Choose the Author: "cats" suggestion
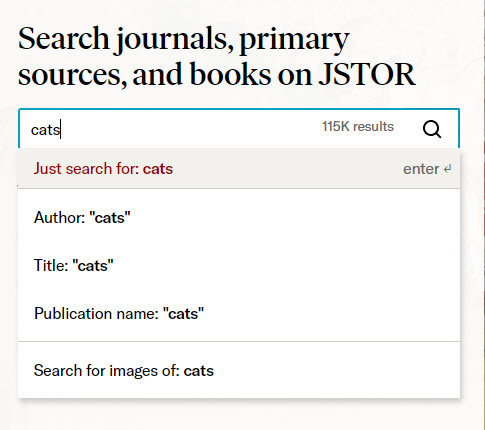 (239, 218)
